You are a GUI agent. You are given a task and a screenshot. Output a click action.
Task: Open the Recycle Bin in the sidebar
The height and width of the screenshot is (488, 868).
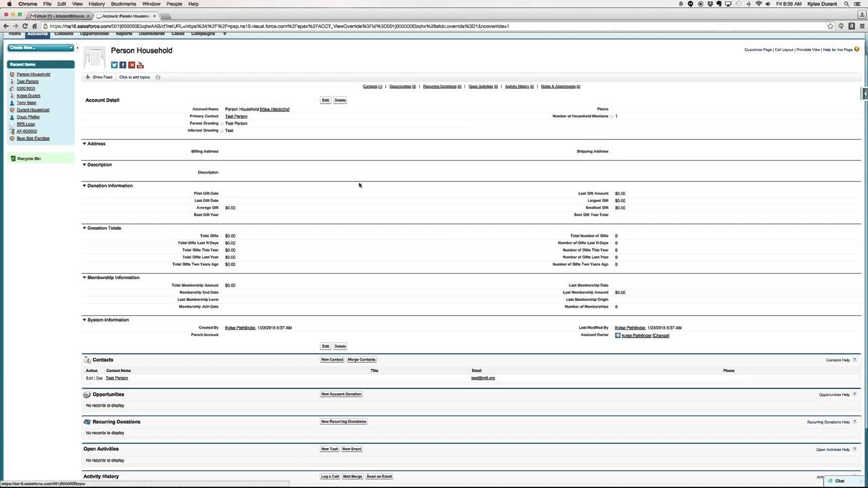(x=28, y=159)
